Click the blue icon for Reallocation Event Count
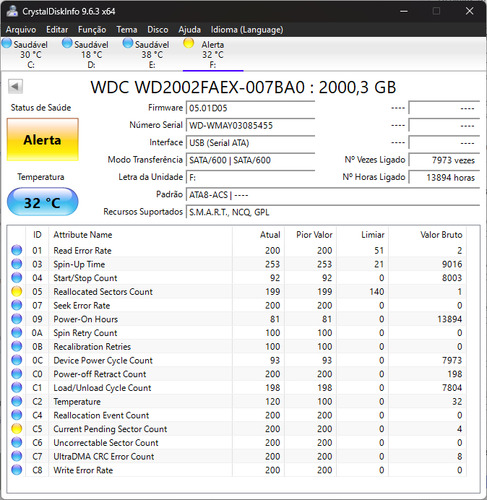This screenshot has width=487, height=500. (17, 415)
